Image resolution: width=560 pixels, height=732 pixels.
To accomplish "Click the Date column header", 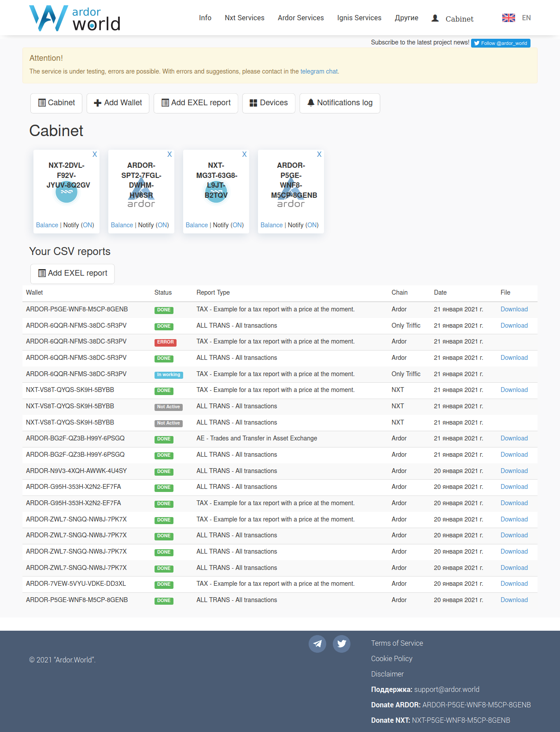I will tap(440, 292).
